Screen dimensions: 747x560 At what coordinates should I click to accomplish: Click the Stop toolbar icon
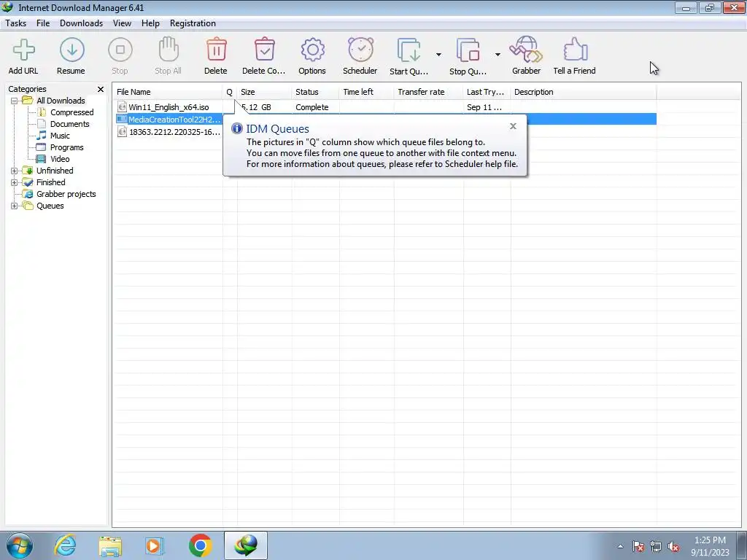point(120,50)
